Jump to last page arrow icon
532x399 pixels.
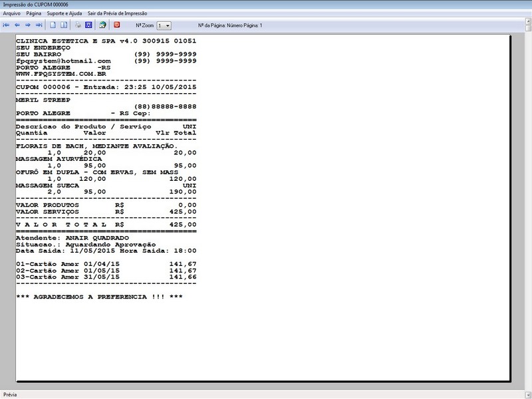39,25
